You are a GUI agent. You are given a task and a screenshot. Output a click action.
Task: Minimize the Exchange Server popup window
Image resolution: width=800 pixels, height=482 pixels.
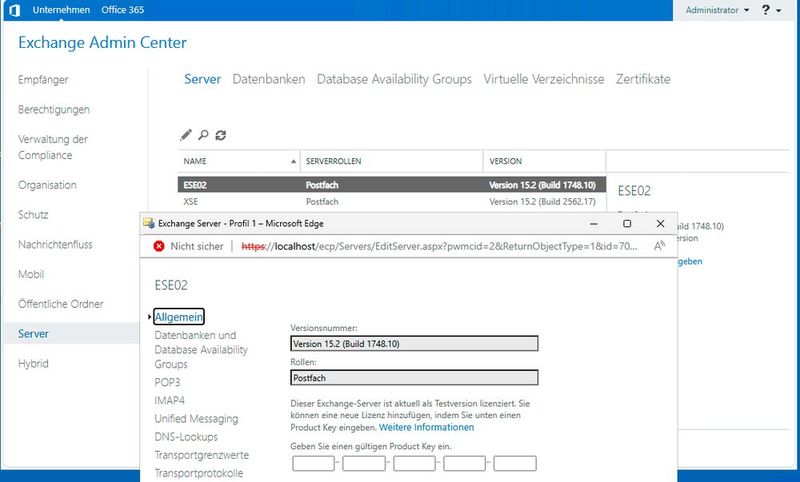(x=594, y=223)
